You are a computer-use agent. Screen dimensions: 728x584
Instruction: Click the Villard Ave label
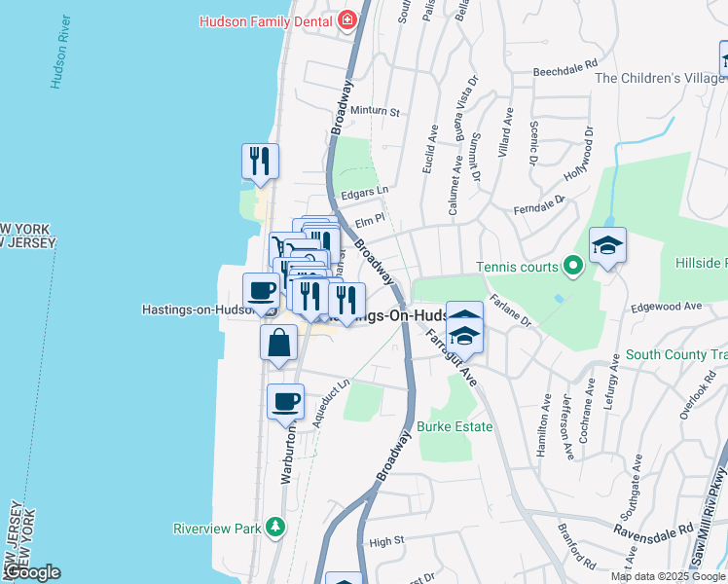point(506,132)
